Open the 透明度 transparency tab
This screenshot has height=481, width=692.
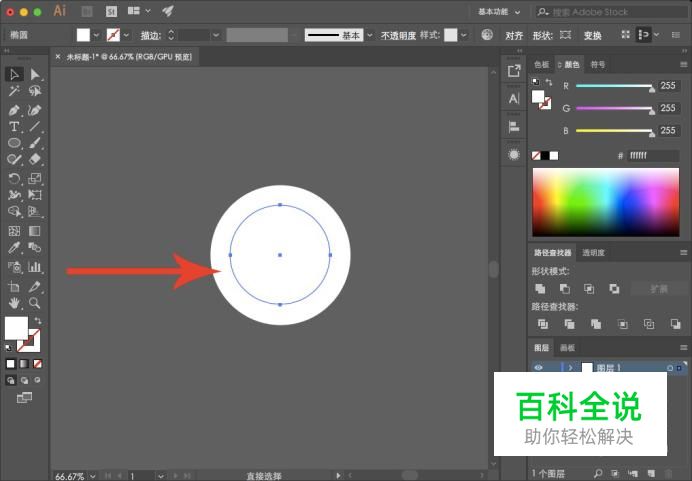tap(594, 253)
